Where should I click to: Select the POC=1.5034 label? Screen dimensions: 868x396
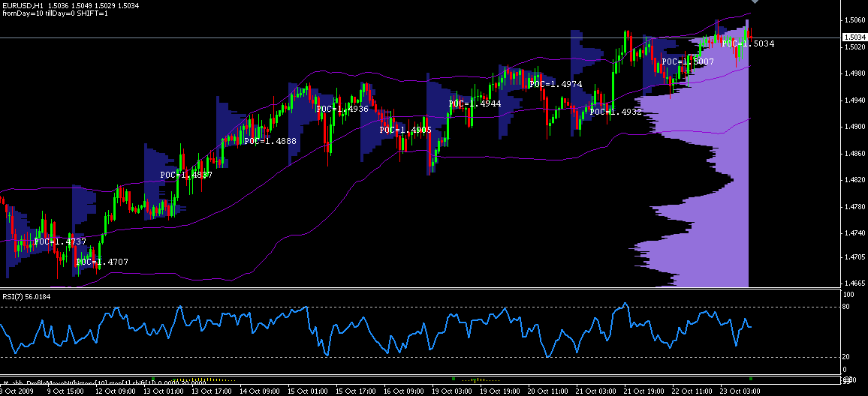pyautogui.click(x=747, y=44)
